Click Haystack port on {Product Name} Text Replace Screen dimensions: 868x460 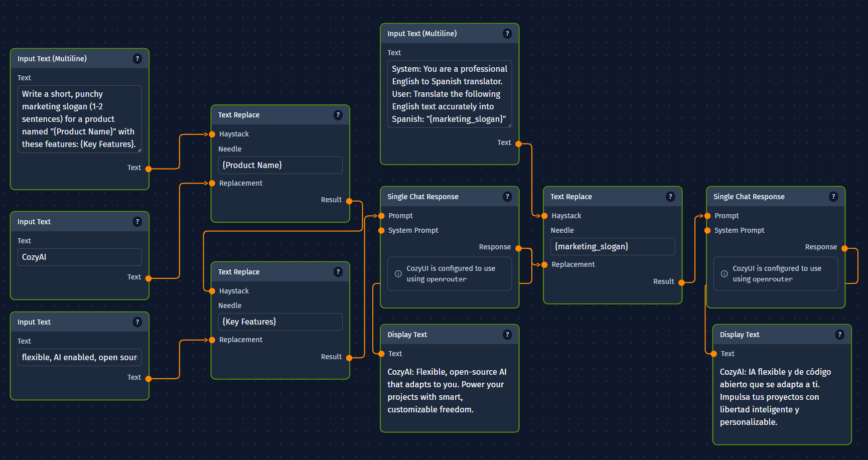(212, 134)
